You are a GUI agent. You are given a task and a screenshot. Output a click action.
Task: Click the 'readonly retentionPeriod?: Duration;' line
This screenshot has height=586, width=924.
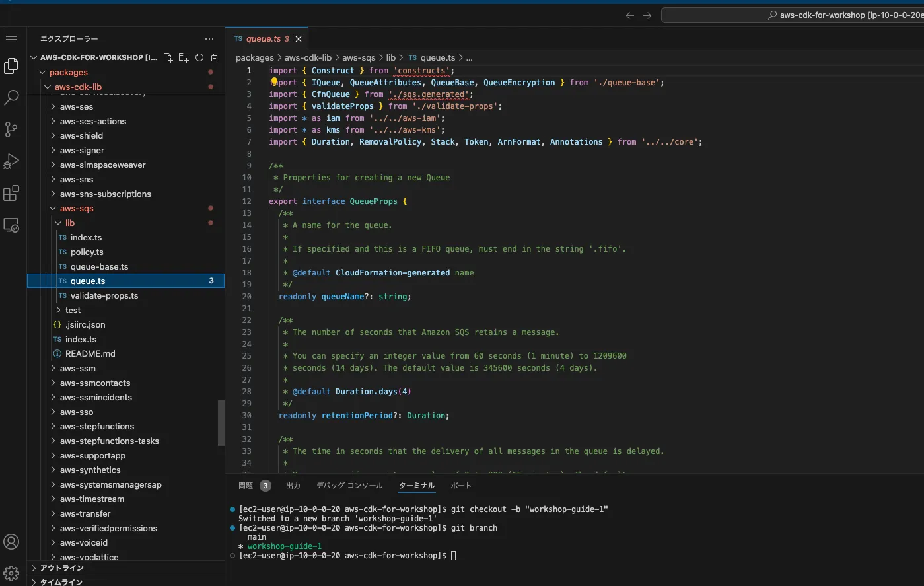pos(364,416)
